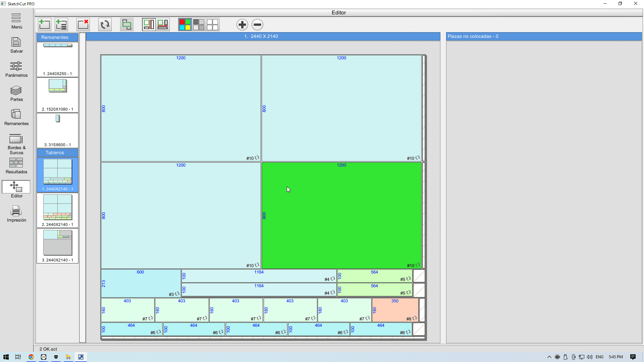Select board thumbnail 2. 2440X2140

57,210
